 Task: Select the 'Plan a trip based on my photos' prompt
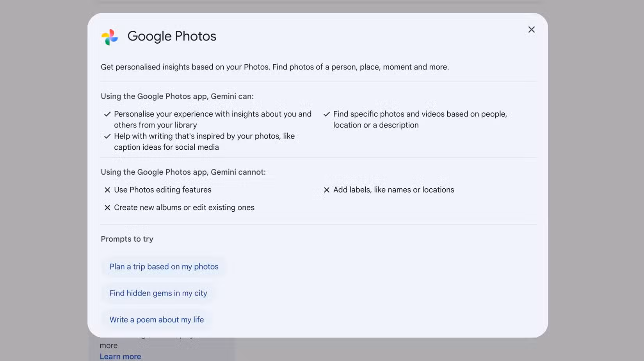[164, 267]
